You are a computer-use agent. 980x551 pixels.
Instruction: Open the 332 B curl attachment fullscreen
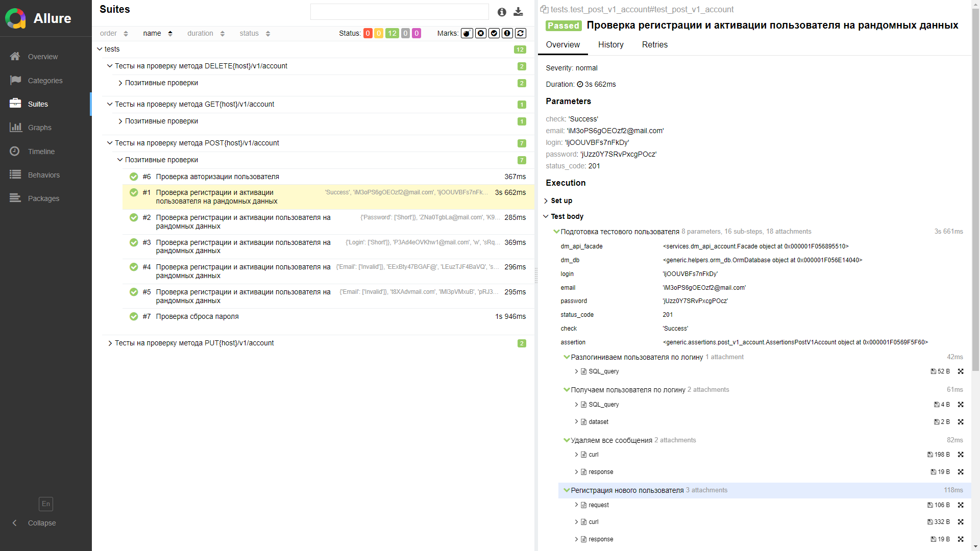click(x=961, y=522)
